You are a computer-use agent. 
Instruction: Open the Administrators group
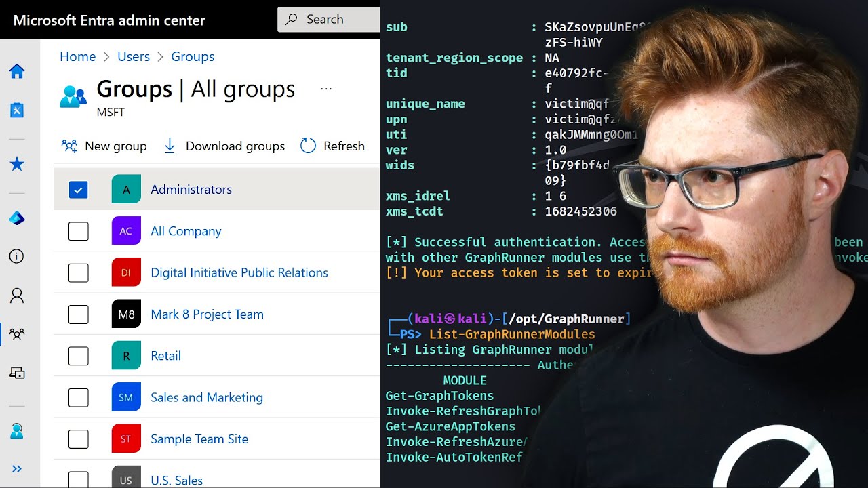(x=191, y=190)
